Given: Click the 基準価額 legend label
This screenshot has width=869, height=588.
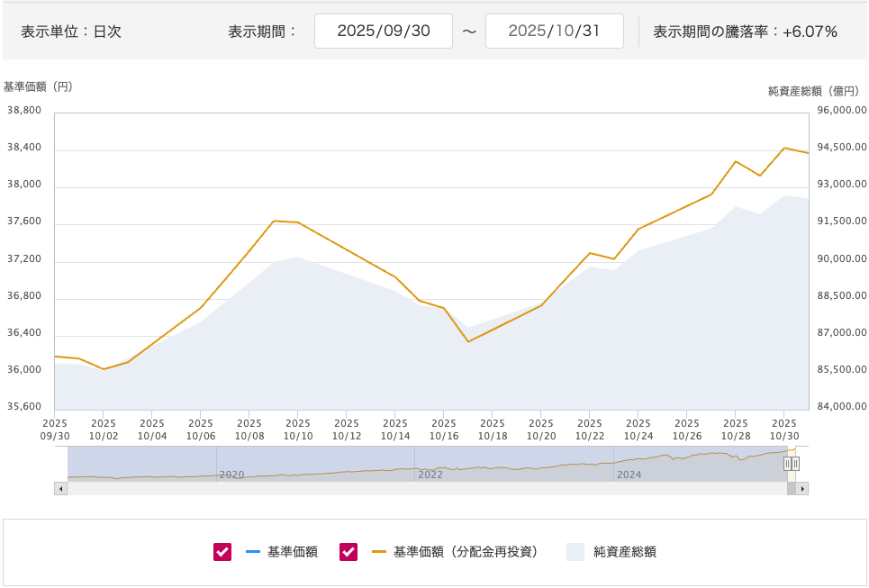Looking at the screenshot, I should (x=292, y=552).
